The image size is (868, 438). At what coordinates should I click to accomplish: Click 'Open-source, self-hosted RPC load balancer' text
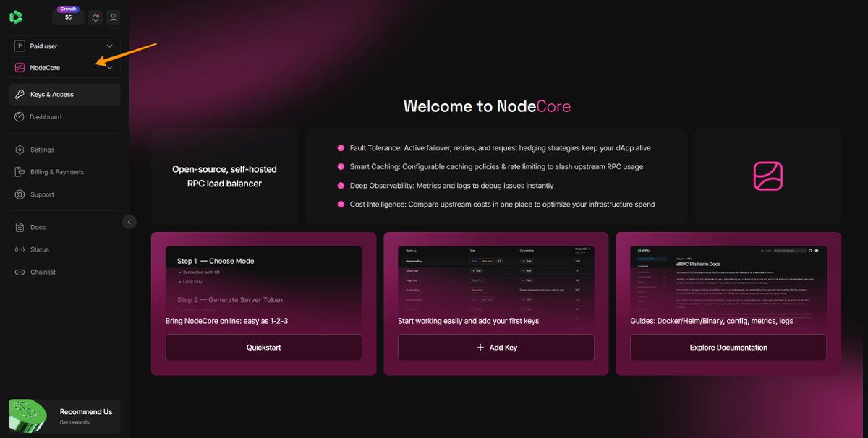click(x=224, y=176)
